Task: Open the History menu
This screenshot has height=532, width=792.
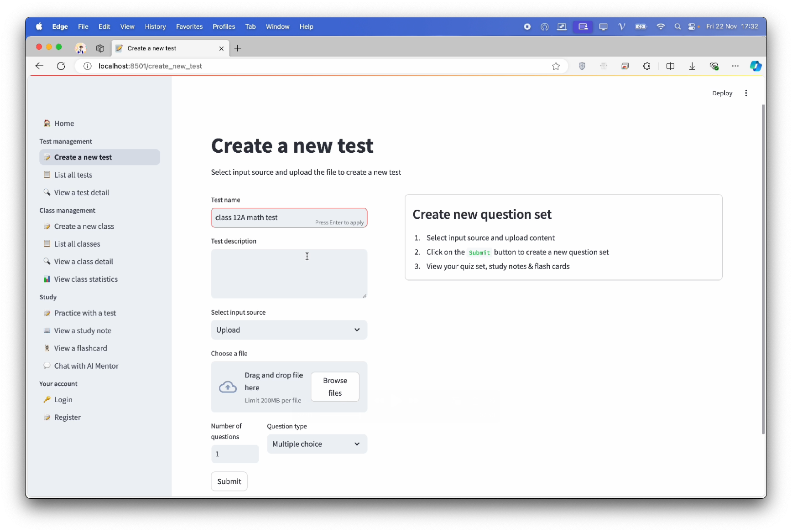Action: pyautogui.click(x=155, y=26)
